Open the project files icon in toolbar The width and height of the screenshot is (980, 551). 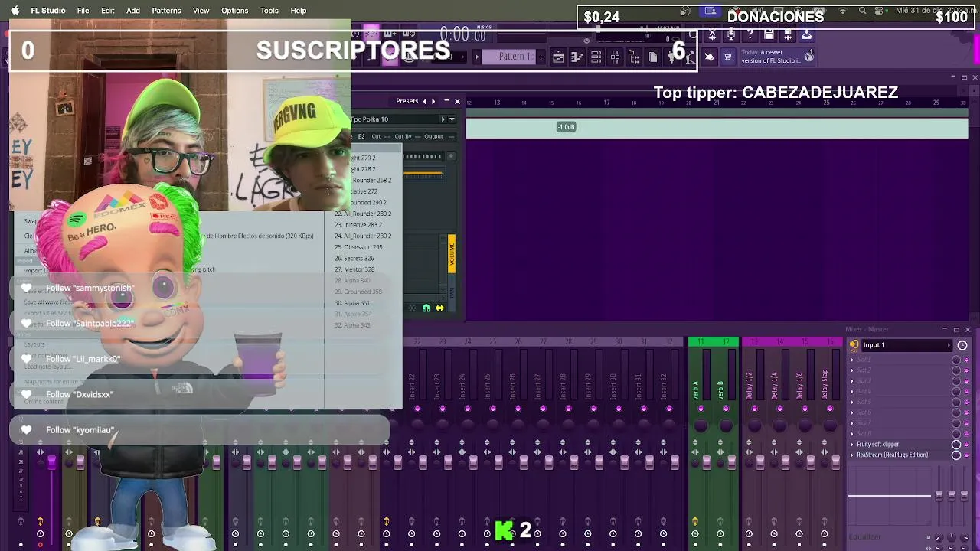[652, 57]
